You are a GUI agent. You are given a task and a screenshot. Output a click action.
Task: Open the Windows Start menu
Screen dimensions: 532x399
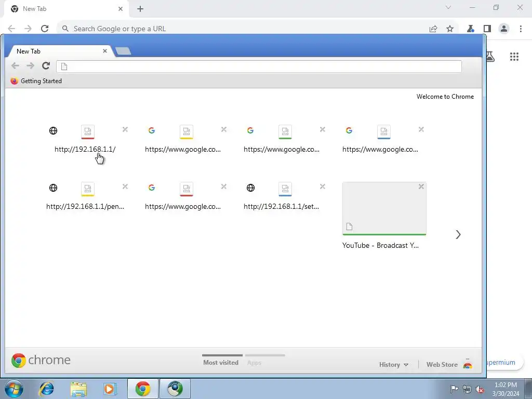[x=14, y=389]
